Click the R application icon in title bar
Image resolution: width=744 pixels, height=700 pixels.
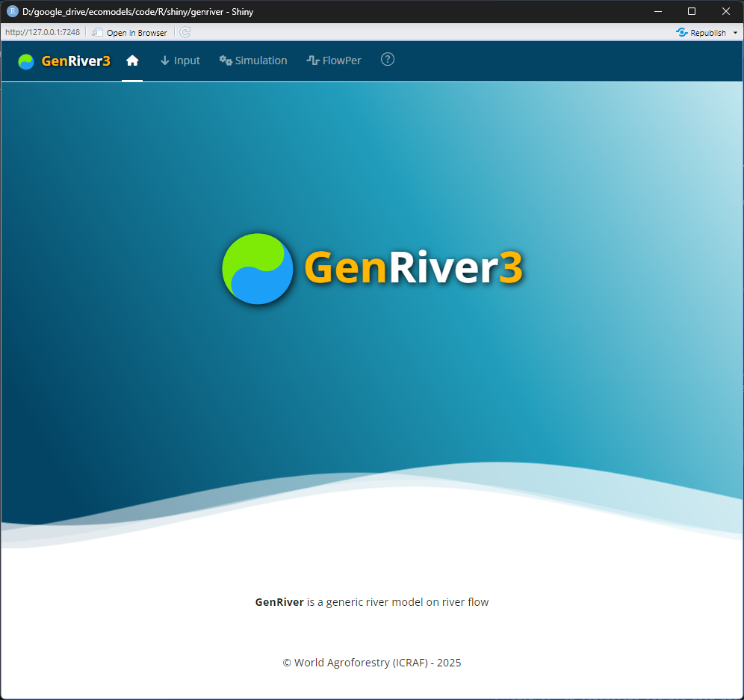pos(13,11)
